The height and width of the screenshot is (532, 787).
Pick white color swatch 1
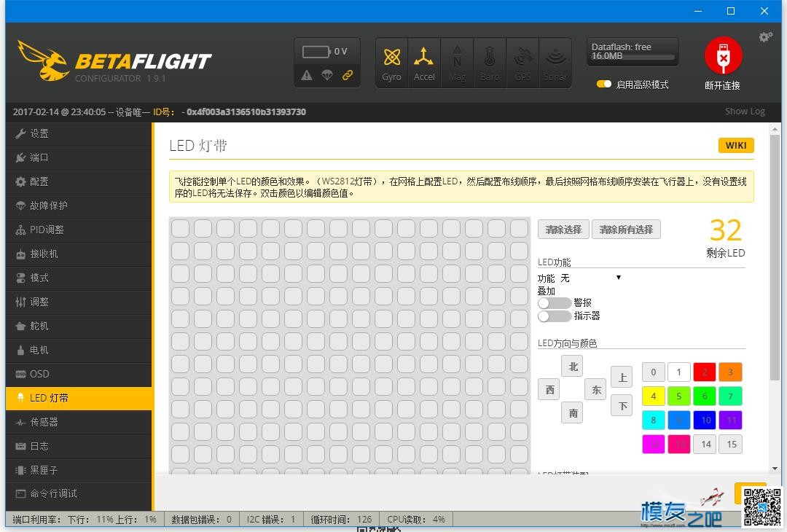pos(679,372)
